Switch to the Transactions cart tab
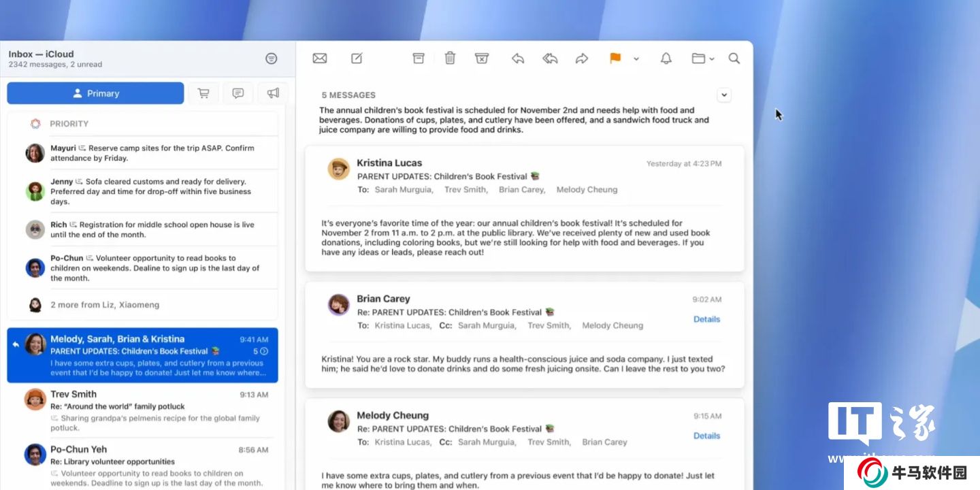 pyautogui.click(x=203, y=93)
